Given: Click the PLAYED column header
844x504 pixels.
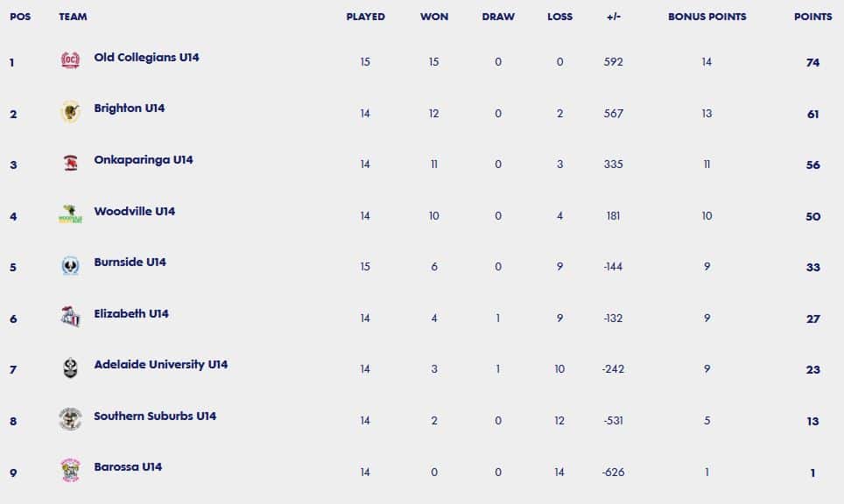Looking at the screenshot, I should (365, 17).
